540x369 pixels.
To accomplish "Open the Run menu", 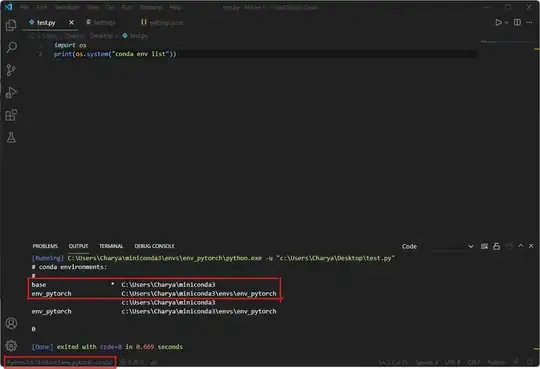I will point(127,7).
